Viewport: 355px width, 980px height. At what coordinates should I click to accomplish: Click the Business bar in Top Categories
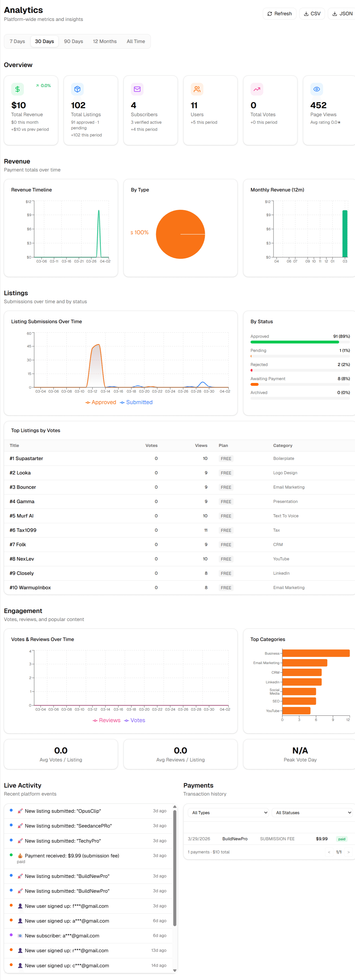[316, 653]
